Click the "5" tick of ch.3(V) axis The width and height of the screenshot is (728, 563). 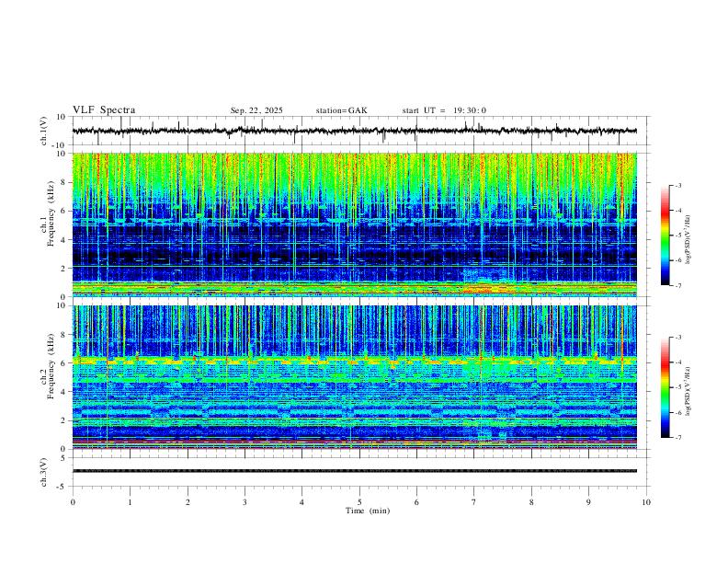coord(63,458)
